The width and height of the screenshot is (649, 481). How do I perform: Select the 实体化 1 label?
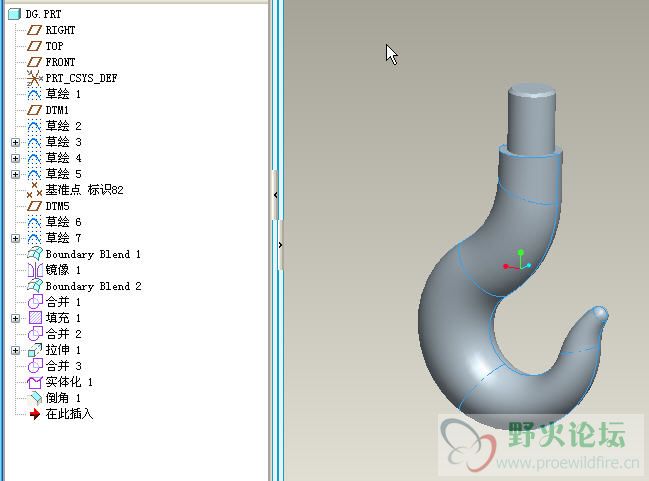click(69, 382)
